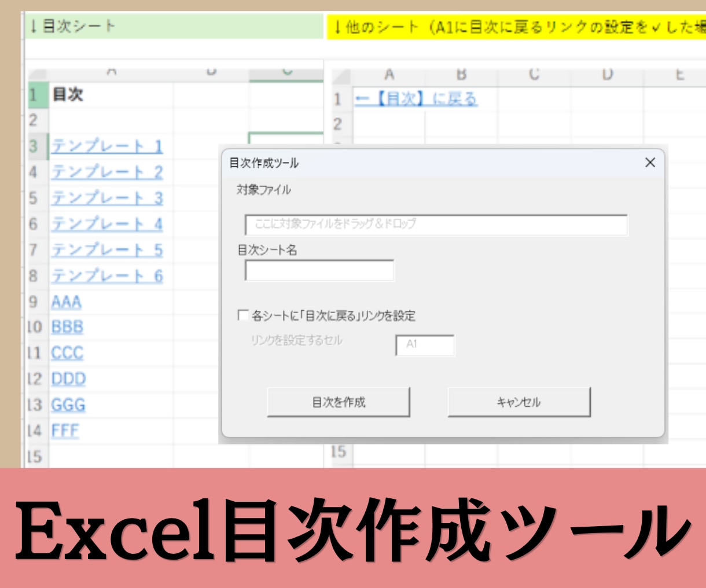This screenshot has height=588, width=706.
Task: Open the テンプレート 2 link
Action: 107,172
